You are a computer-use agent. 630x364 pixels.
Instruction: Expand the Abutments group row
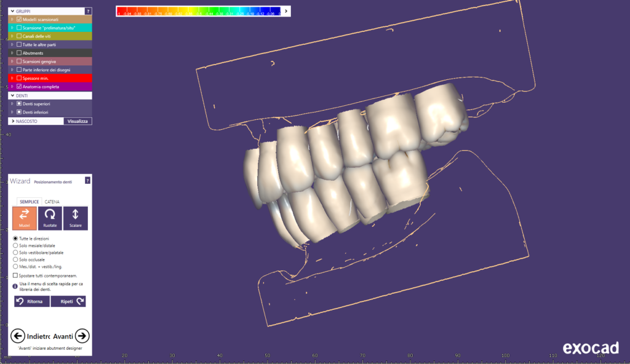click(x=12, y=53)
